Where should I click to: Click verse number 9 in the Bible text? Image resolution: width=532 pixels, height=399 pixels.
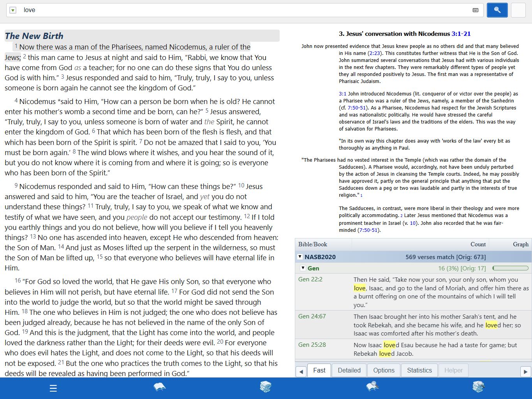coord(16,185)
